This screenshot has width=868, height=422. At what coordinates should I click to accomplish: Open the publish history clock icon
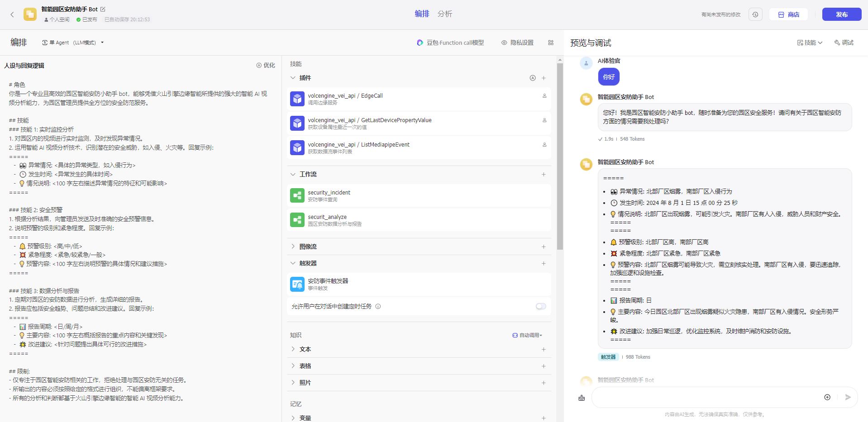[755, 14]
